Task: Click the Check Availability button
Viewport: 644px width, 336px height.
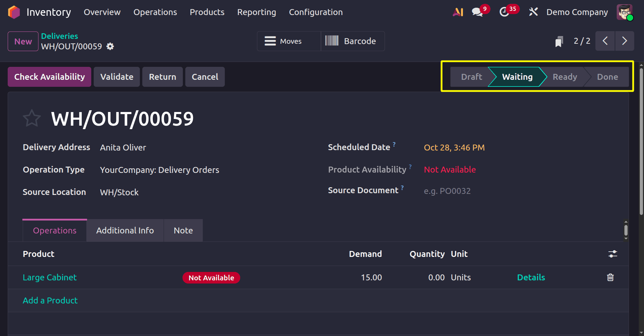Action: coord(49,77)
